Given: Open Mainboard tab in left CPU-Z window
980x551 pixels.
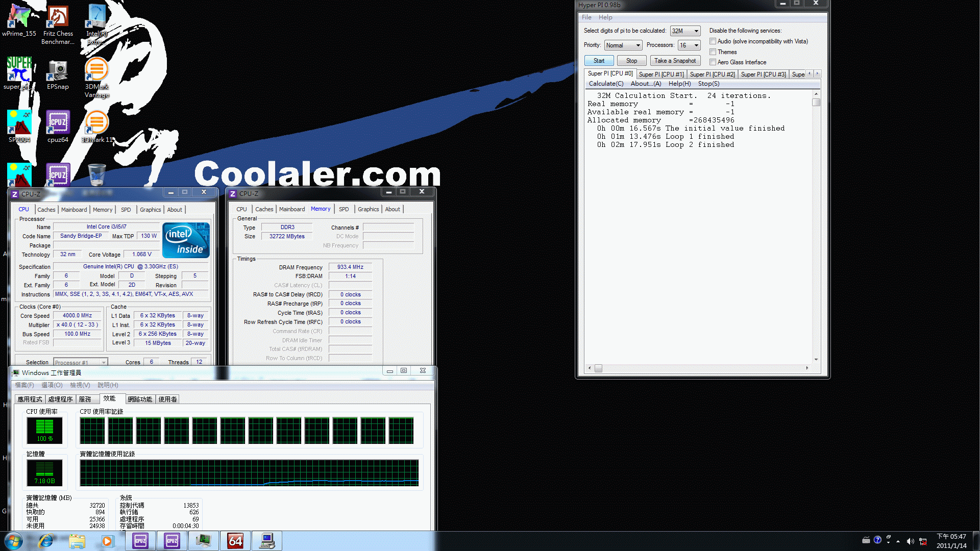Looking at the screenshot, I should 74,210.
